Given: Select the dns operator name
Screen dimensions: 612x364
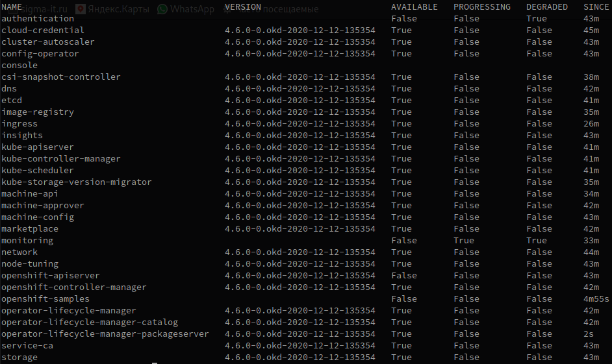Looking at the screenshot, I should pyautogui.click(x=9, y=89).
